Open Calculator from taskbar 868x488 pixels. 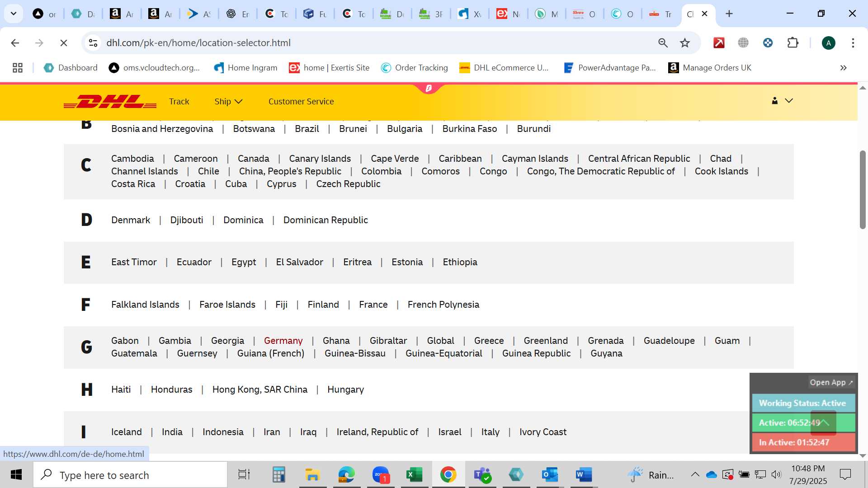point(278,475)
